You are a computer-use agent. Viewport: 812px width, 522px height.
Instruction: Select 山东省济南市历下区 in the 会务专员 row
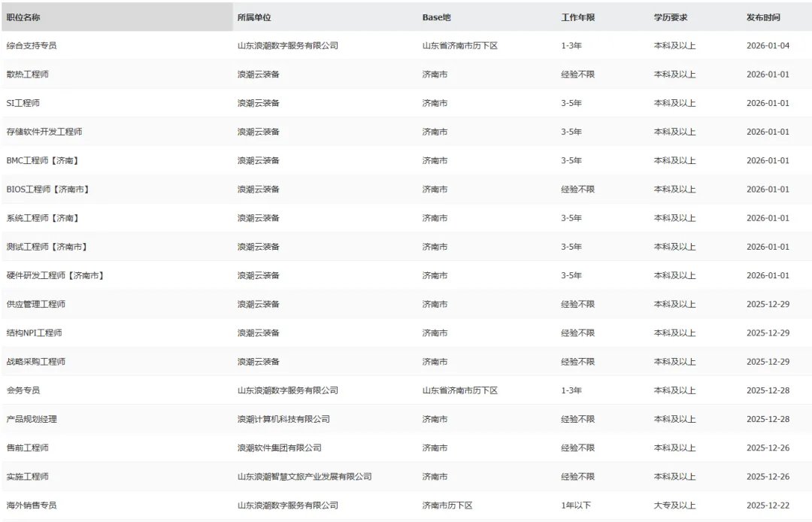click(460, 390)
